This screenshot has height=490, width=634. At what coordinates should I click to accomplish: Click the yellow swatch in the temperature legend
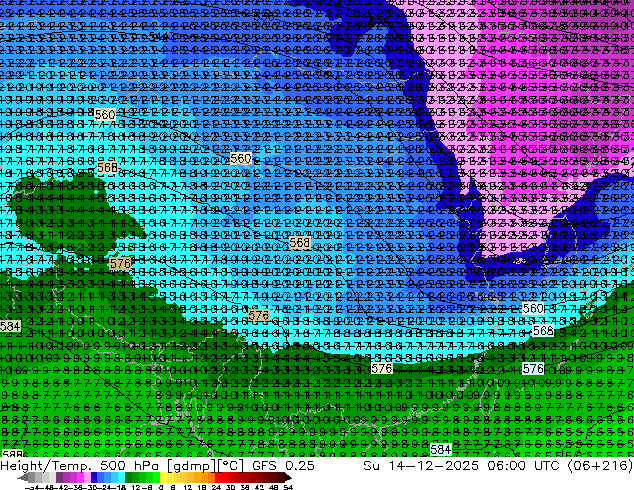163,478
